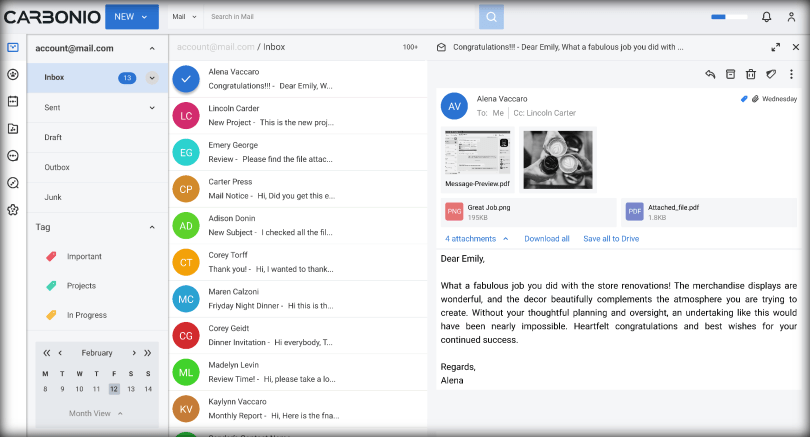Open the Search module icon in sidebar

(13, 182)
